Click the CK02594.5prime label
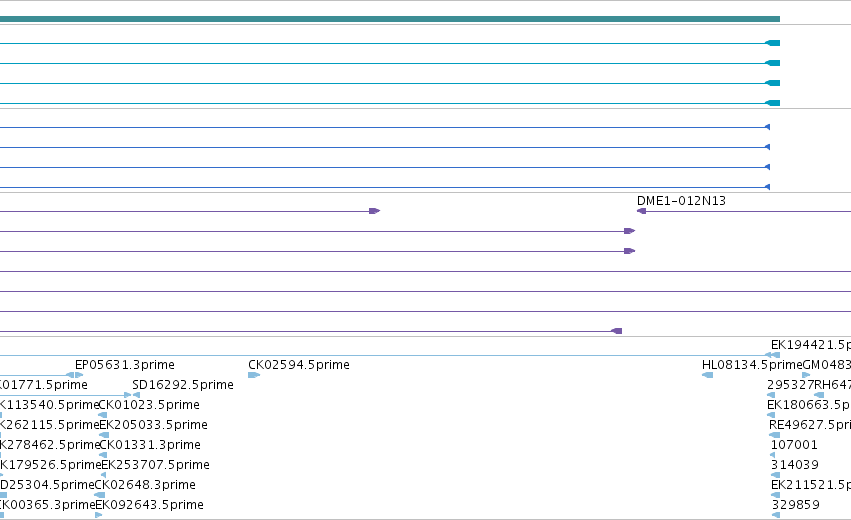 pos(299,365)
